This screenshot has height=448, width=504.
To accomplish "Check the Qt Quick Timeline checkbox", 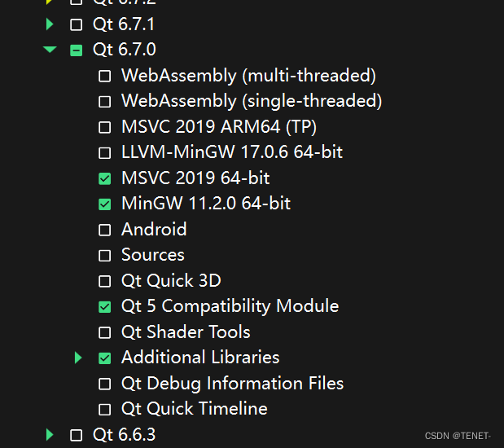I will pyautogui.click(x=104, y=410).
